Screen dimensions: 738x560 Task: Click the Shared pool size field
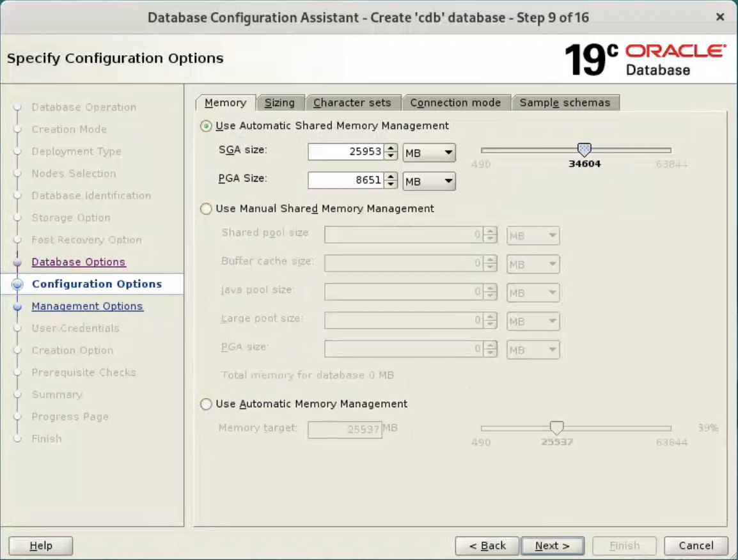tap(404, 235)
